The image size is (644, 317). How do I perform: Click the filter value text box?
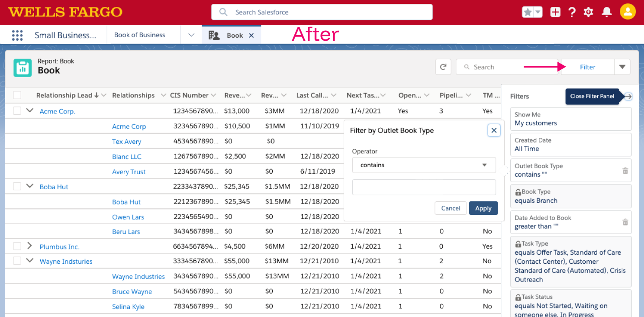pos(424,187)
